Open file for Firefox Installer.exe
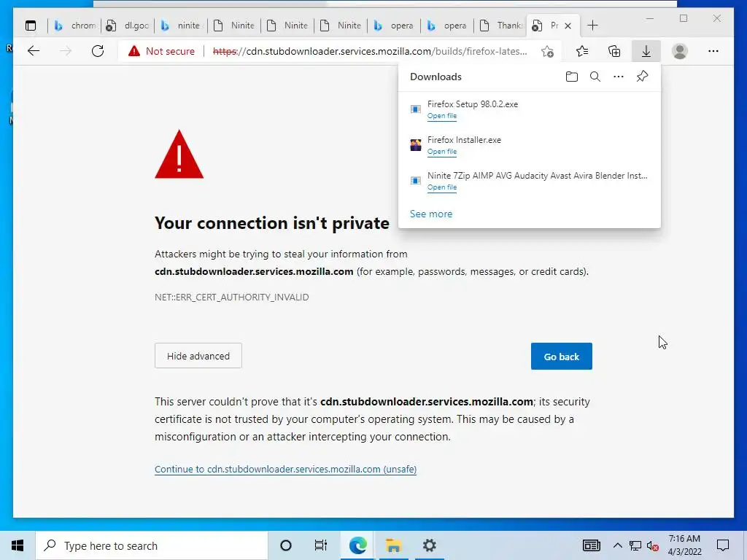Screen dimensions: 747x560 tap(441, 152)
